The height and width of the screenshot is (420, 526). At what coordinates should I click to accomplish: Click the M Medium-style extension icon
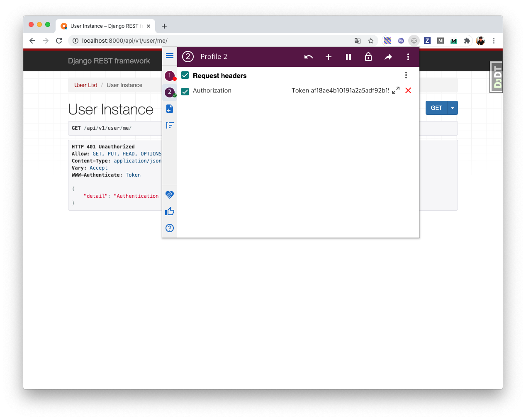pyautogui.click(x=441, y=41)
